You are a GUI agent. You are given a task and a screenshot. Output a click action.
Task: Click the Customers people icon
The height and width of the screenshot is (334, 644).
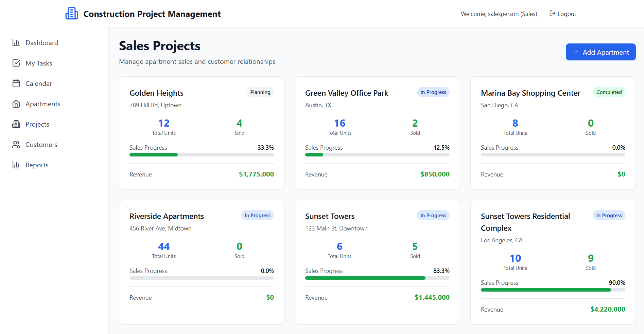(16, 145)
